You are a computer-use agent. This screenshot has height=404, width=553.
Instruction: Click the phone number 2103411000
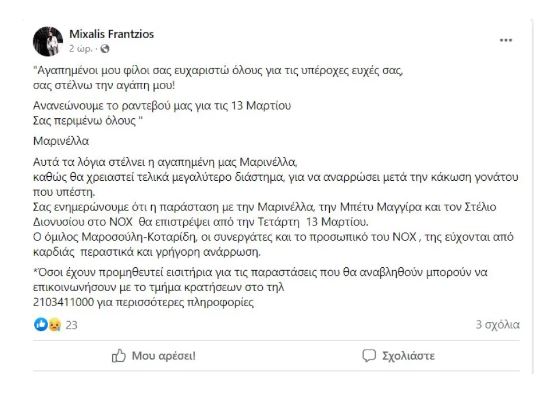[63, 302]
